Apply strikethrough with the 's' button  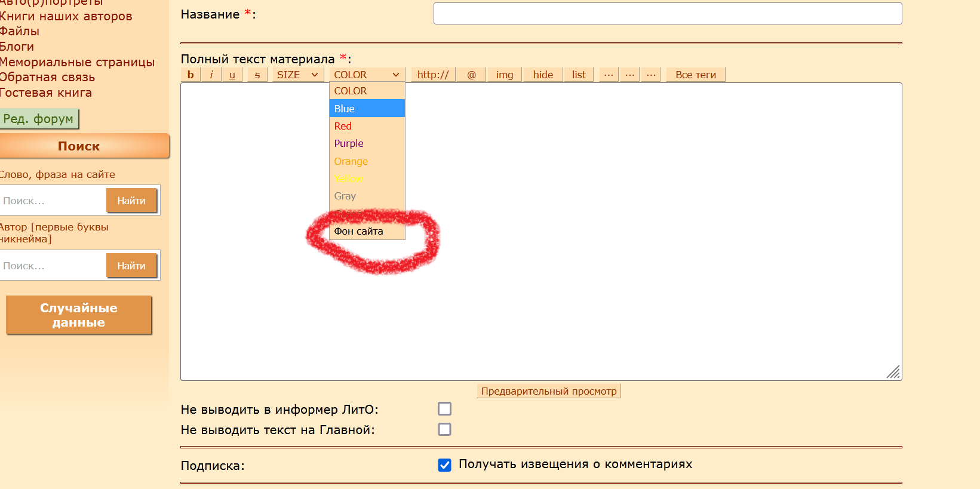tap(257, 75)
